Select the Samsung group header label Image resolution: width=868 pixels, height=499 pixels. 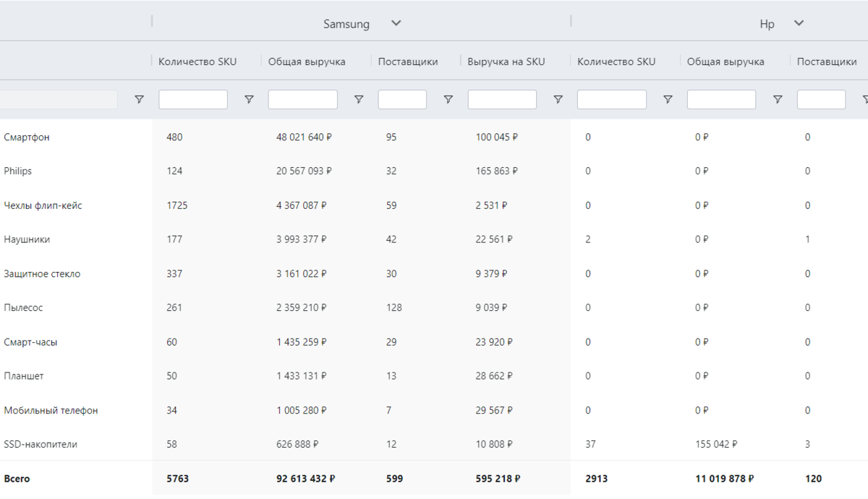coord(346,24)
